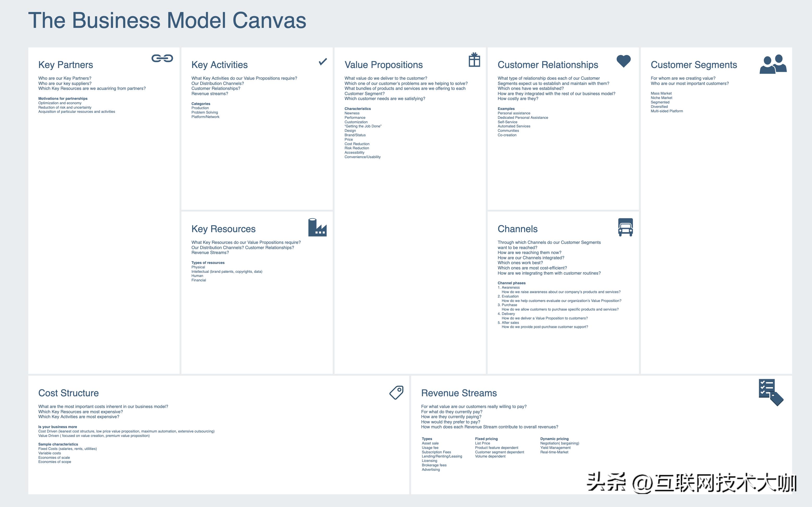The image size is (812, 507).
Task: Click the Value Propositions heading
Action: pyautogui.click(x=383, y=65)
